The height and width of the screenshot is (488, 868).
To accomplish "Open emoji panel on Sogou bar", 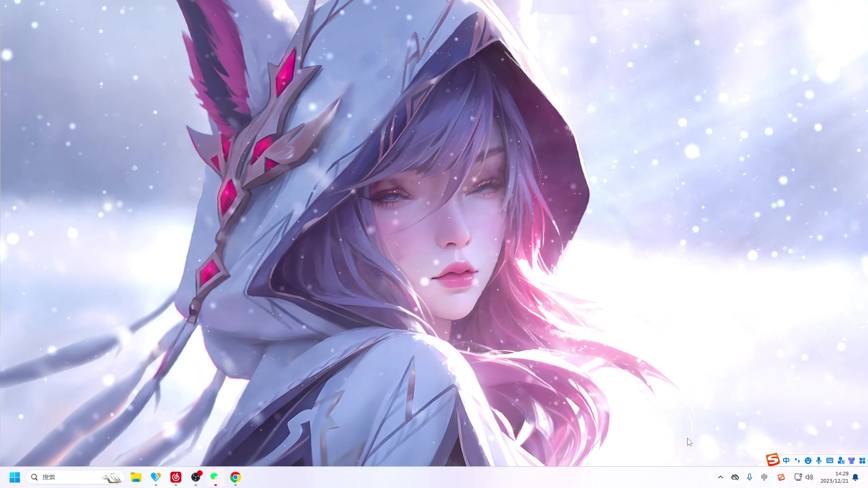I will pyautogui.click(x=808, y=460).
